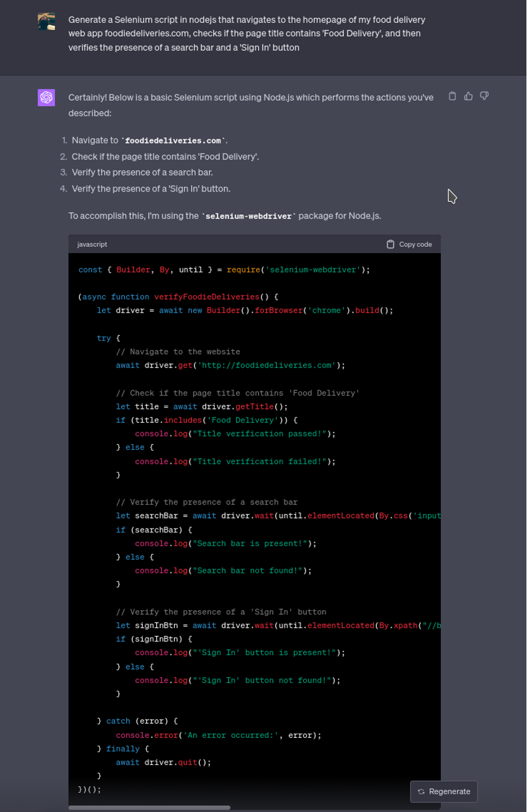Copy the assistant response with clipboard icon

[452, 96]
